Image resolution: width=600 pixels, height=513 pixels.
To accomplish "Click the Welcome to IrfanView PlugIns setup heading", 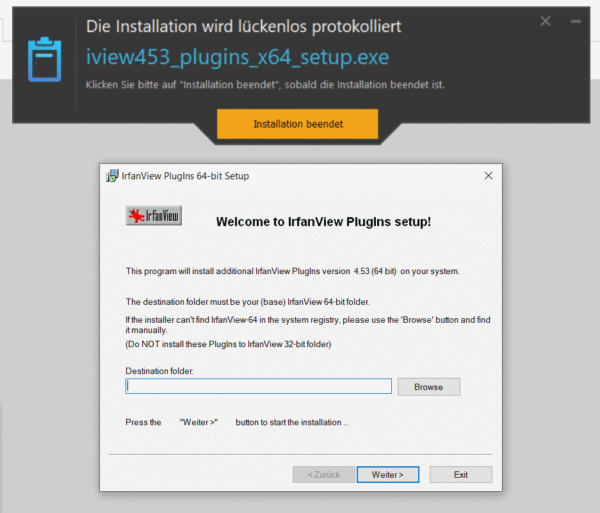I will [323, 222].
